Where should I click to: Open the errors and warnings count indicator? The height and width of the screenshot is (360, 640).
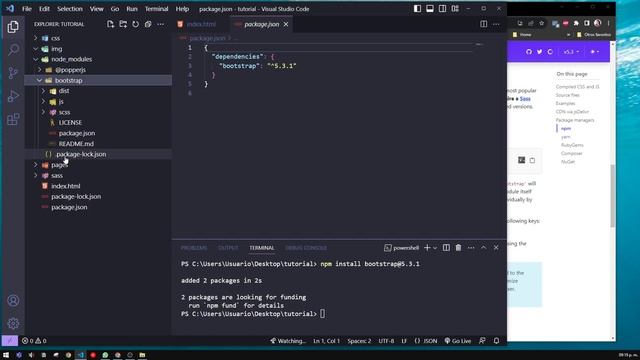coord(34,341)
